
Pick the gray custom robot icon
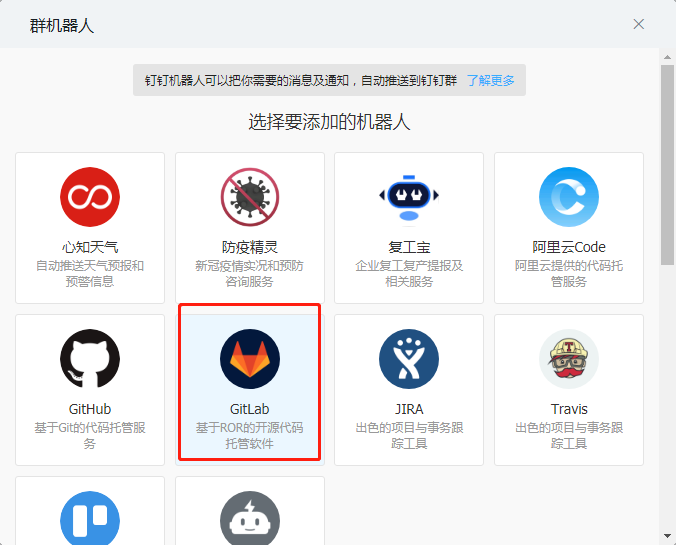pyautogui.click(x=250, y=518)
